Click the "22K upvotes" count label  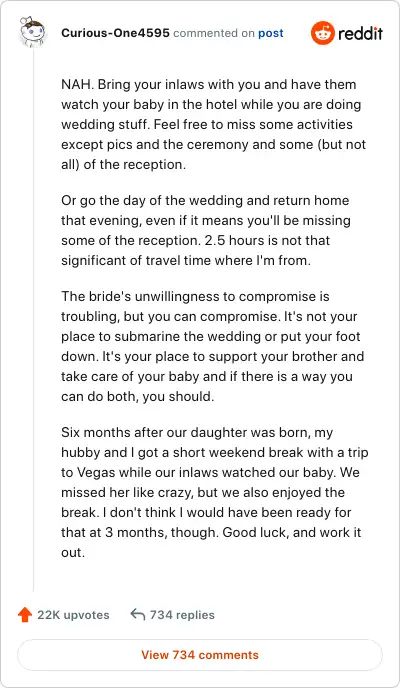point(73,615)
